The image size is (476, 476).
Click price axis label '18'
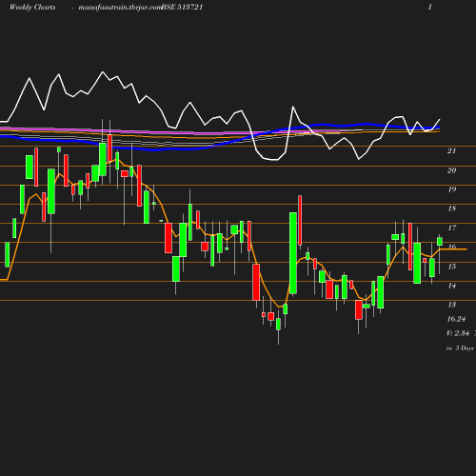pos(451,208)
